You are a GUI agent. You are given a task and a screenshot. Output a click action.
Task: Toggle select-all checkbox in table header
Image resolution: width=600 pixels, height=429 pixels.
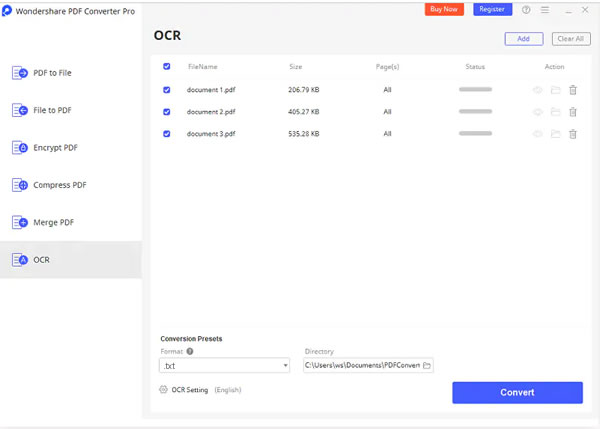pyautogui.click(x=167, y=67)
